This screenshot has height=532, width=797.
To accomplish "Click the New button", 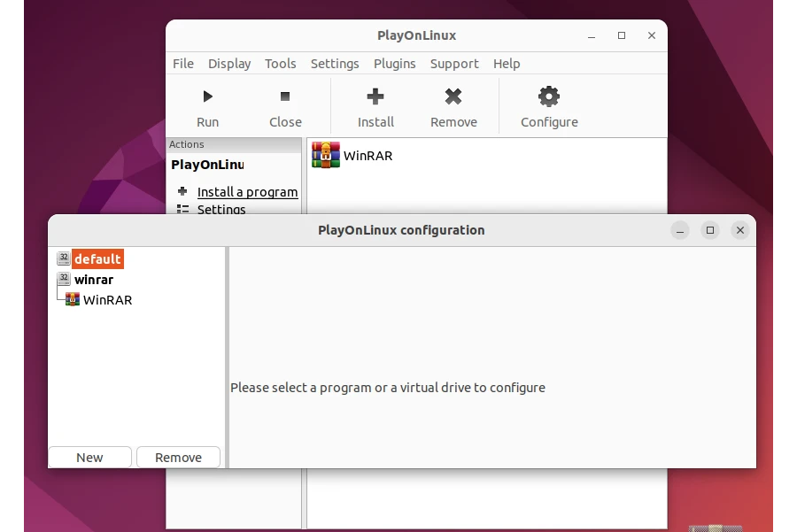I will 89,458.
